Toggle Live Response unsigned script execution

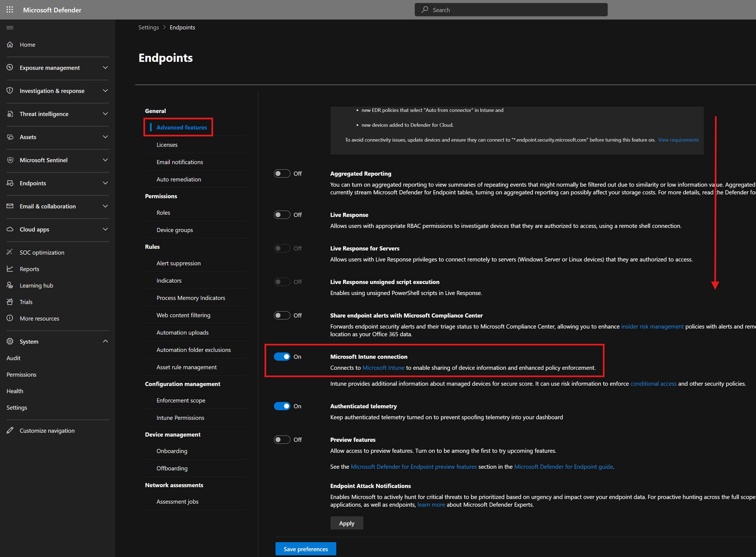pyautogui.click(x=282, y=282)
